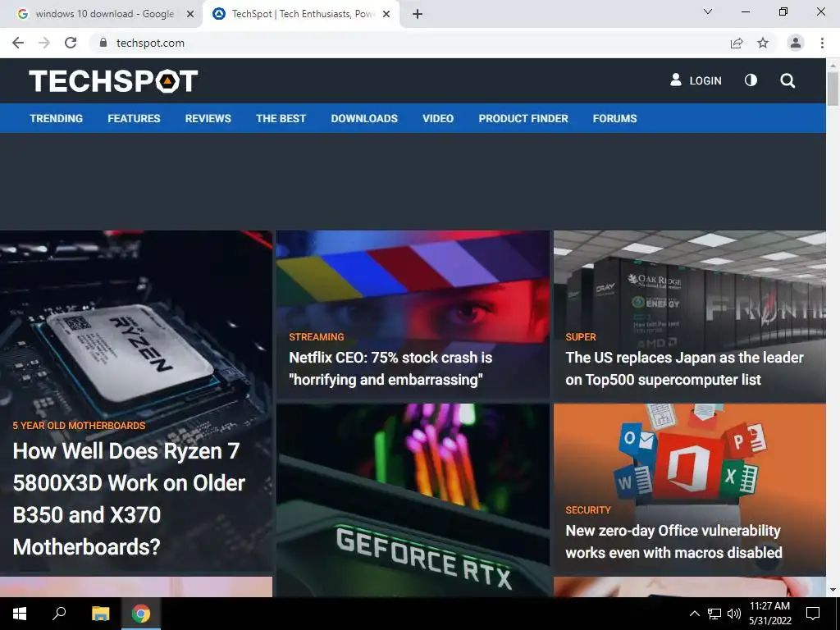Open the zero-day Office vulnerability article

(x=674, y=541)
